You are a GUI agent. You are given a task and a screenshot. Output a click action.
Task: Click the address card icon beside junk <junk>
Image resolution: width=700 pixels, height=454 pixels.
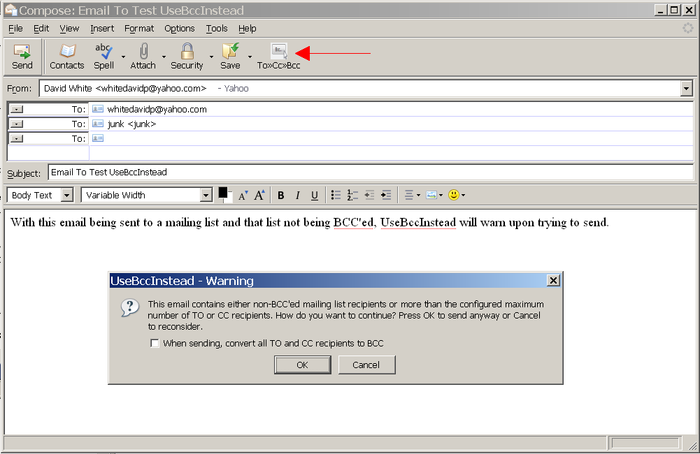coord(98,124)
